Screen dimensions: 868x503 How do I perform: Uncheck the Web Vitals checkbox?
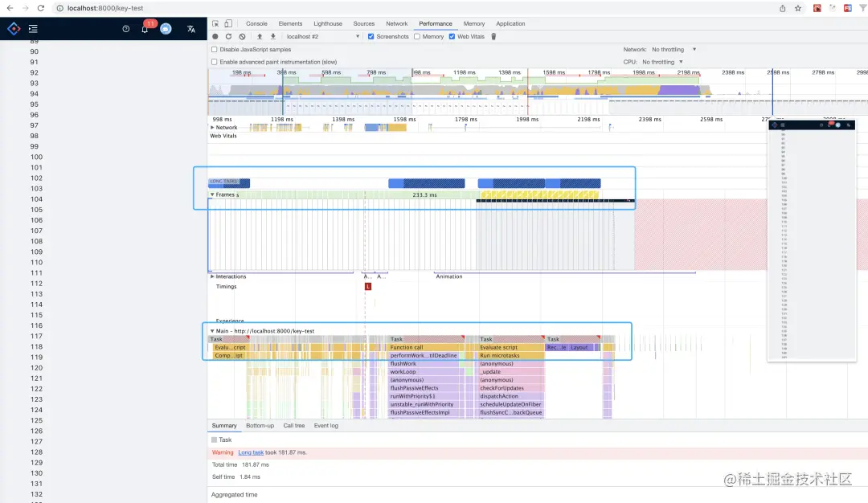(x=452, y=36)
